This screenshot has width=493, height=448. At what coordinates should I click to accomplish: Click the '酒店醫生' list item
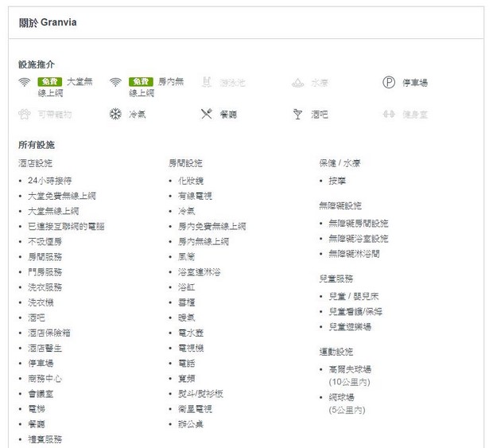click(45, 349)
